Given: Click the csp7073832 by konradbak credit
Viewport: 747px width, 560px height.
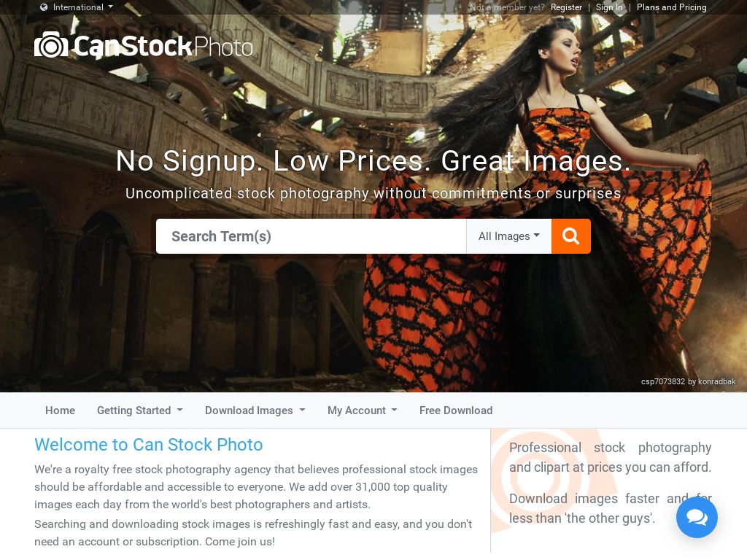Looking at the screenshot, I should pyautogui.click(x=689, y=381).
